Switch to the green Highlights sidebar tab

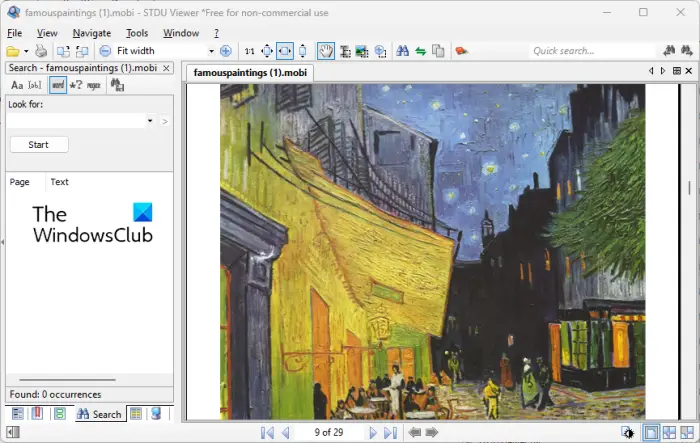click(59, 414)
